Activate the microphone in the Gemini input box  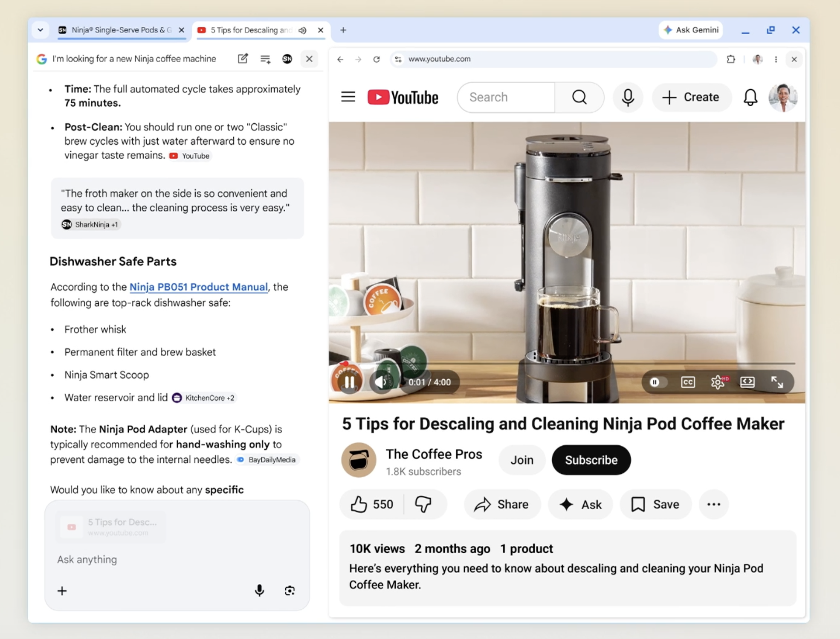click(x=259, y=591)
